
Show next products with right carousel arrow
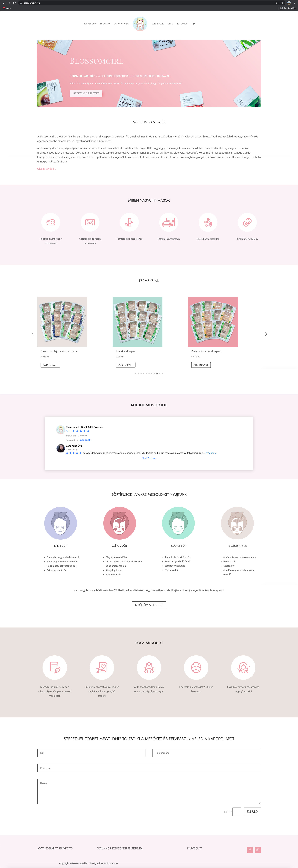(x=266, y=334)
